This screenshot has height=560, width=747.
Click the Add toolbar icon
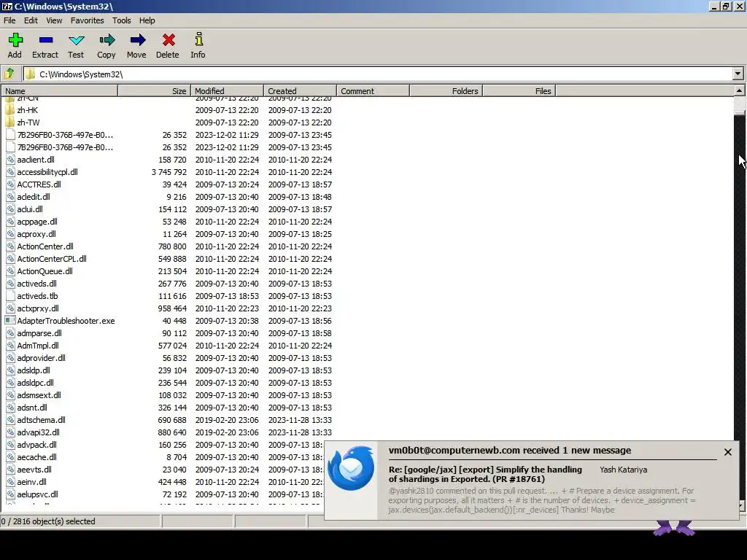pos(15,40)
